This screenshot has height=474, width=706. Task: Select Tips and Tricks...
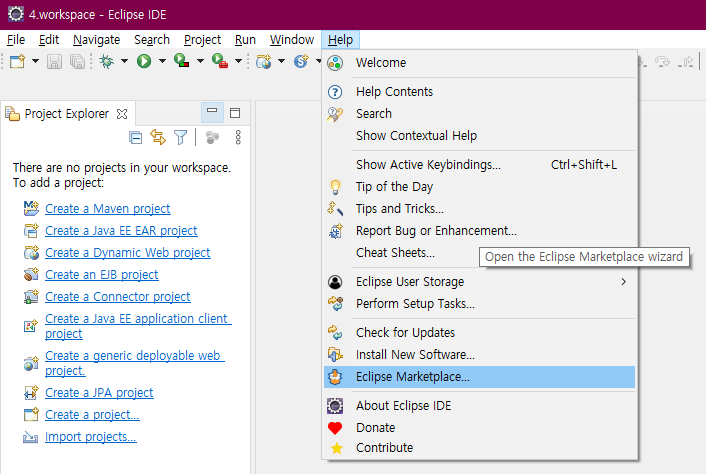click(x=479, y=209)
